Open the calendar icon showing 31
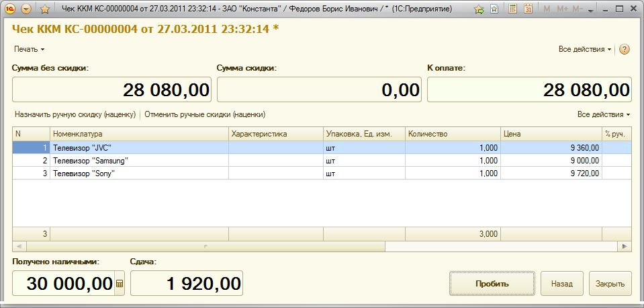 [528, 9]
